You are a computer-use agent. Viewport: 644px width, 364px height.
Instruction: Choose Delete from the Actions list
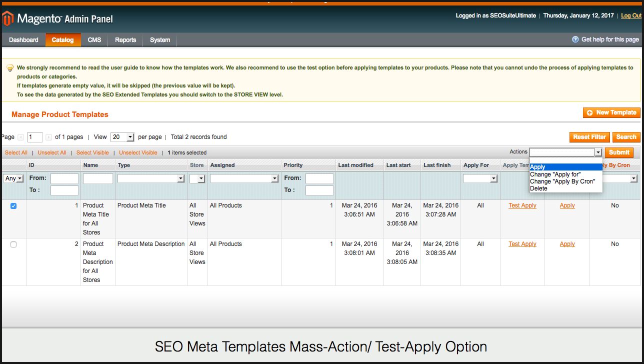click(x=538, y=188)
